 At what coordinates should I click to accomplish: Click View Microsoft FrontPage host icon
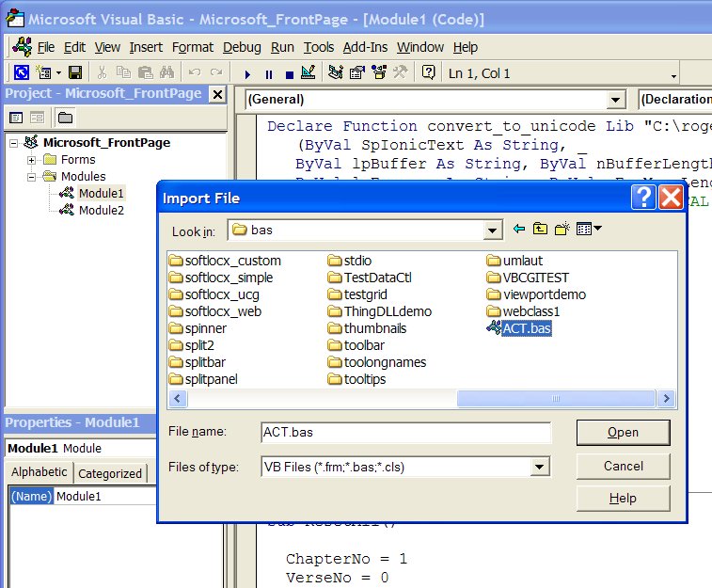point(22,72)
